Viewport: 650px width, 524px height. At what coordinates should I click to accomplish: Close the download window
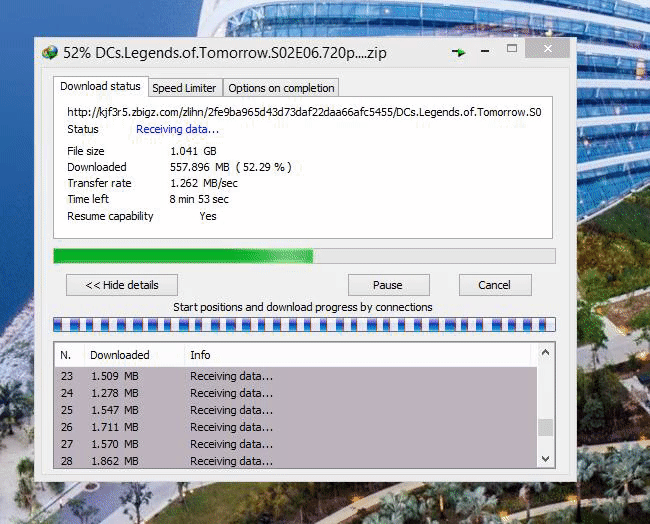548,49
